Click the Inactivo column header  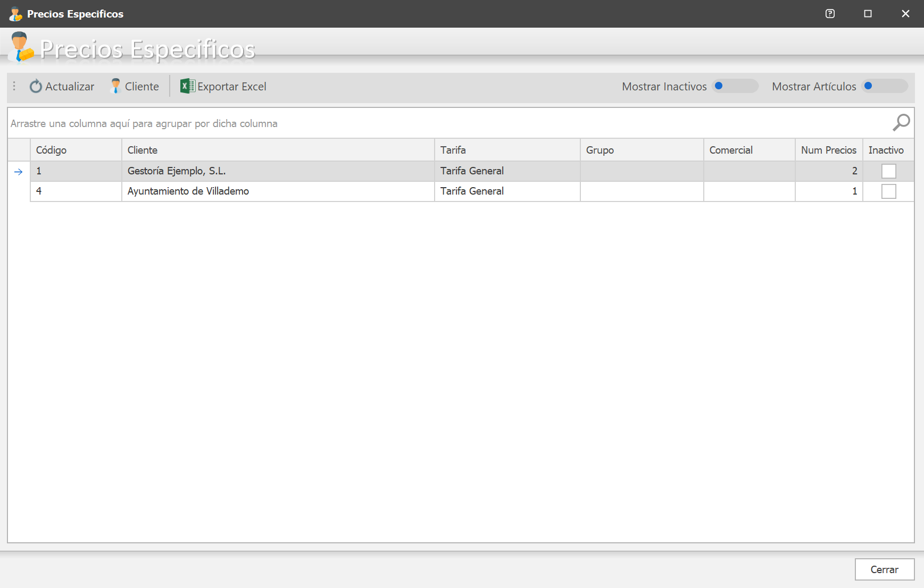pyautogui.click(x=888, y=150)
